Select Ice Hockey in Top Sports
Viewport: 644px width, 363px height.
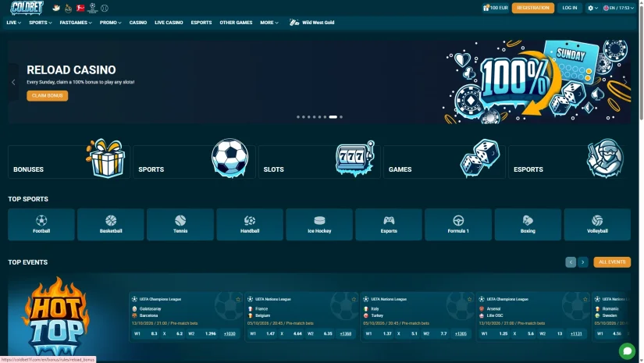coord(319,224)
